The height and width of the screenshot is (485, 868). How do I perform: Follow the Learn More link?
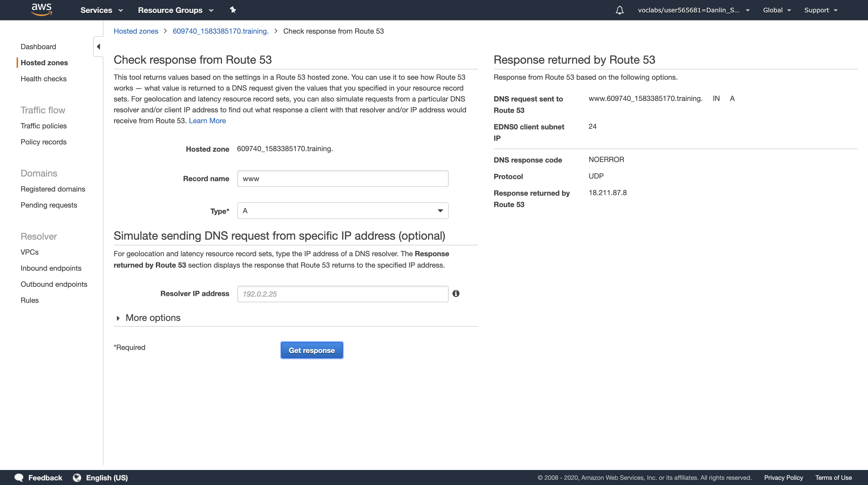tap(207, 121)
